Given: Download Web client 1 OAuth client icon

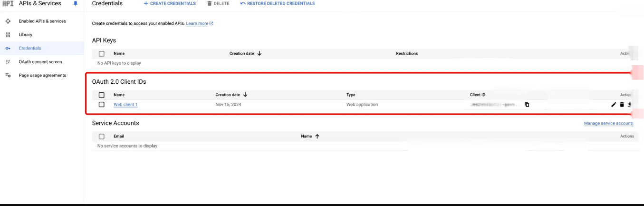Looking at the screenshot, I should 630,105.
